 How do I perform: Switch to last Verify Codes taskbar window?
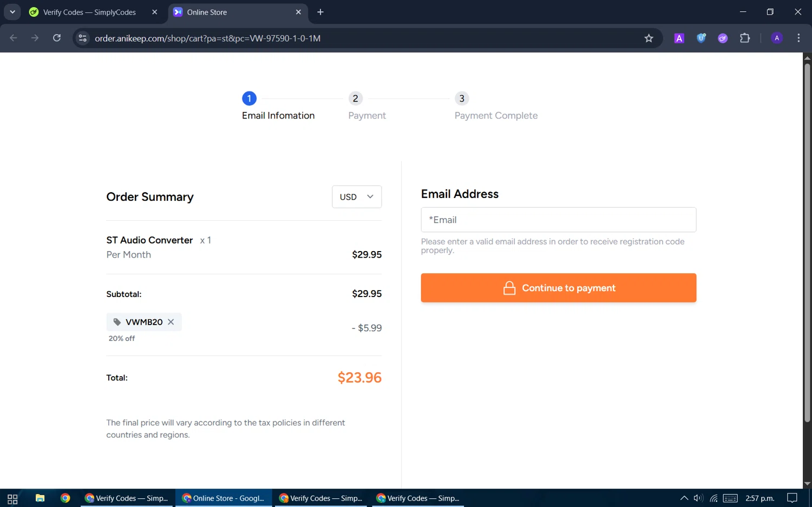click(x=418, y=498)
